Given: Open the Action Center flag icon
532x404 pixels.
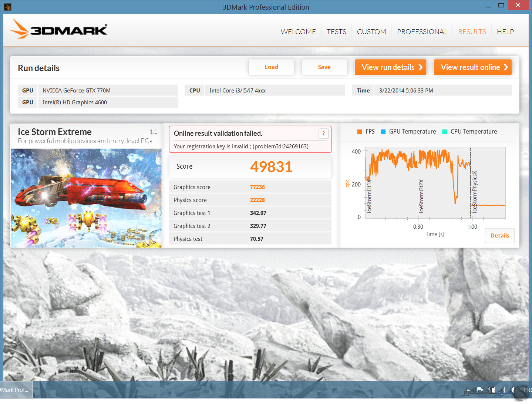Looking at the screenshot, I should click(x=480, y=390).
